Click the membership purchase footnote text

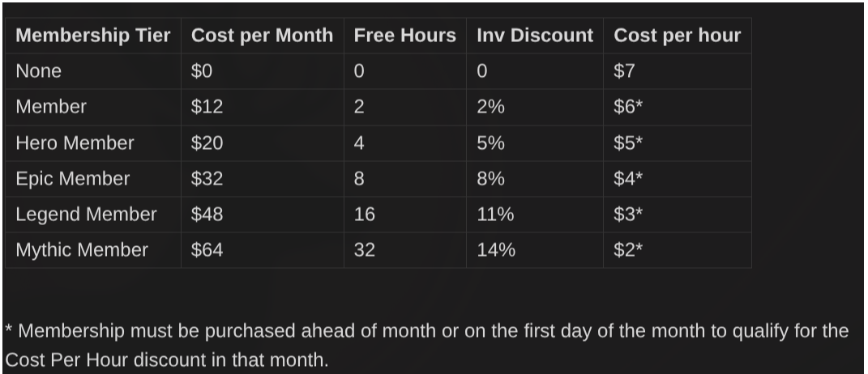click(x=427, y=345)
